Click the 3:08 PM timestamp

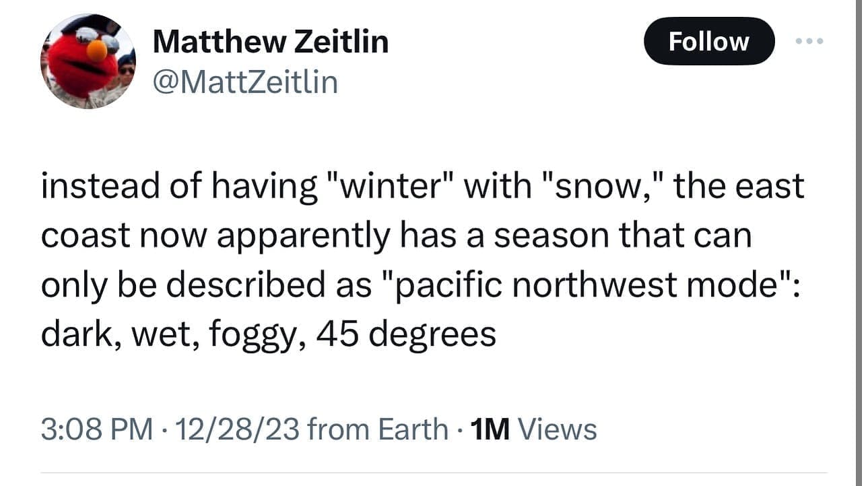tap(96, 429)
